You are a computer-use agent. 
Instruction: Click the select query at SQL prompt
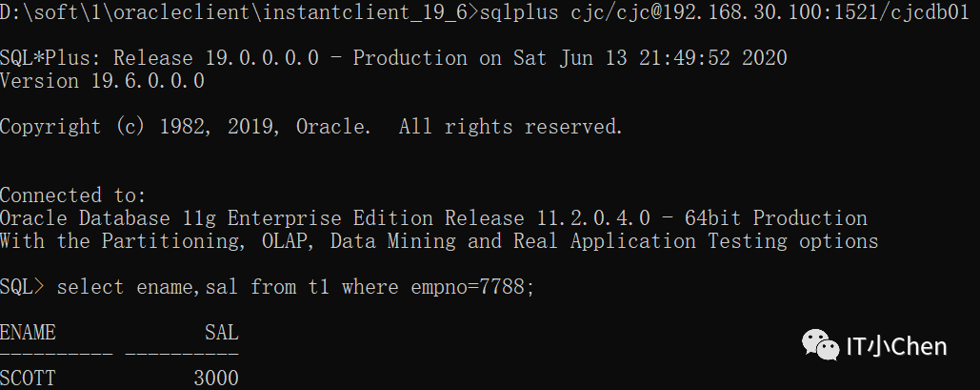pyautogui.click(x=295, y=287)
